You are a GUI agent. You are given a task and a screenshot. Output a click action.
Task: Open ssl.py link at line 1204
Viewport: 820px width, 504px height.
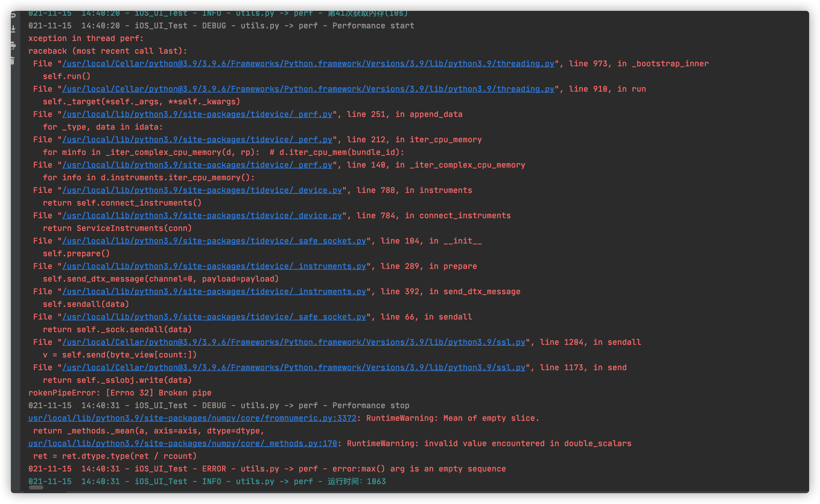(294, 342)
